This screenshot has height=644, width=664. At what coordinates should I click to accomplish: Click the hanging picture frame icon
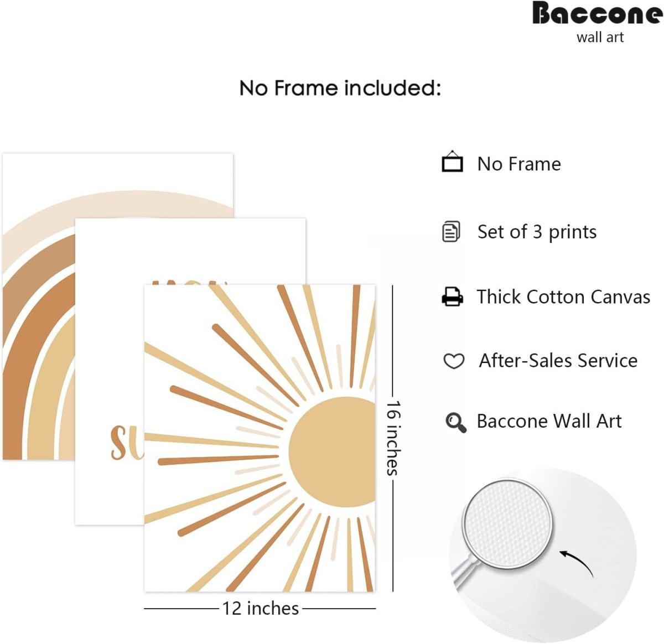[x=452, y=162]
